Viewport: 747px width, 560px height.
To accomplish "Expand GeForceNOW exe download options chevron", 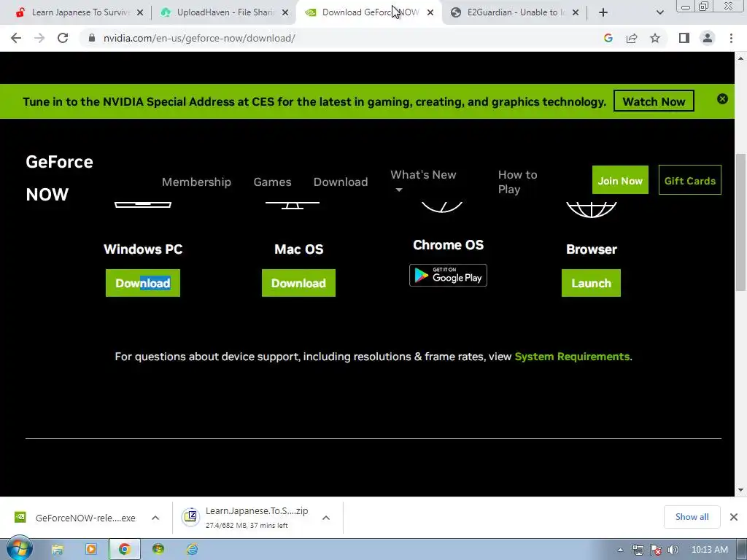I will 155,518.
